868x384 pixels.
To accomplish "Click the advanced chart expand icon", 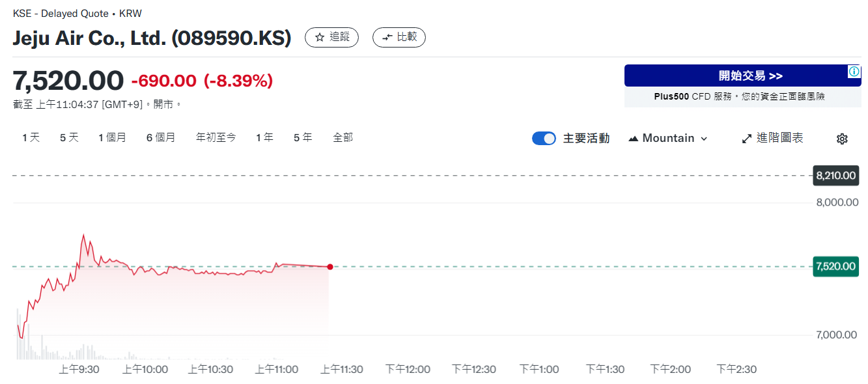I will tap(747, 139).
